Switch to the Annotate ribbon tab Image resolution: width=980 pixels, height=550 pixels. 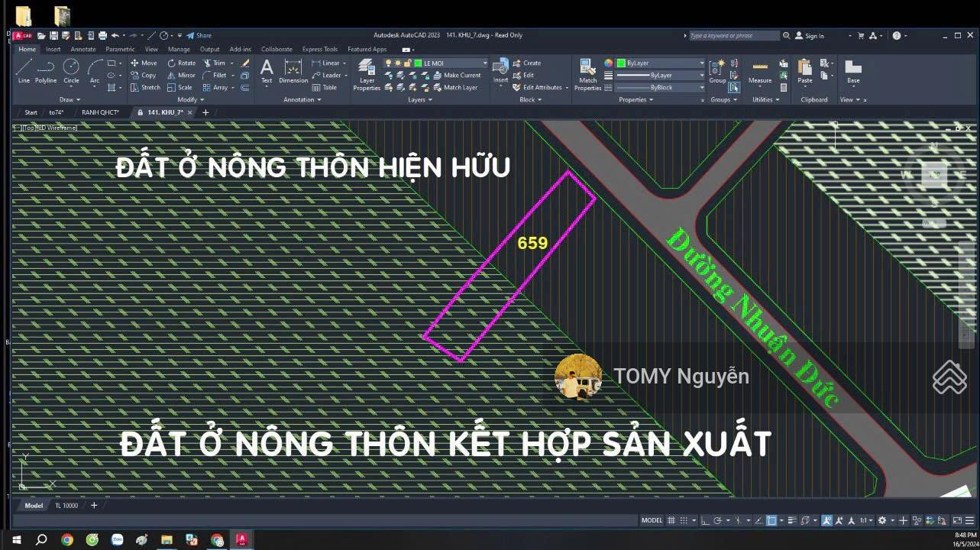pyautogui.click(x=83, y=50)
